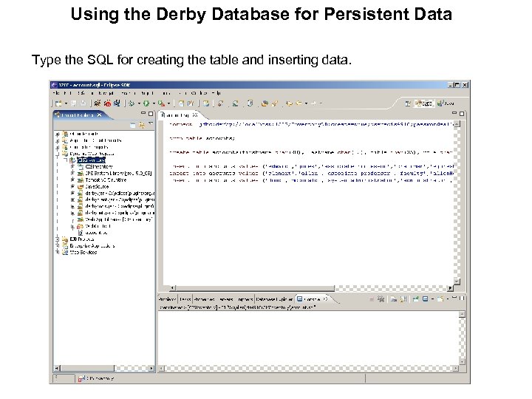Click the Debug bug toolbar icon
This screenshot has width=532, height=399.
[132, 103]
